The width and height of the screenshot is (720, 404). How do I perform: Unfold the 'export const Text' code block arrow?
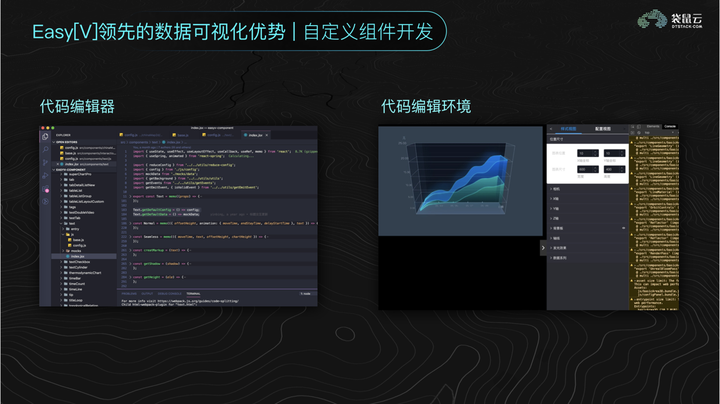(x=130, y=196)
